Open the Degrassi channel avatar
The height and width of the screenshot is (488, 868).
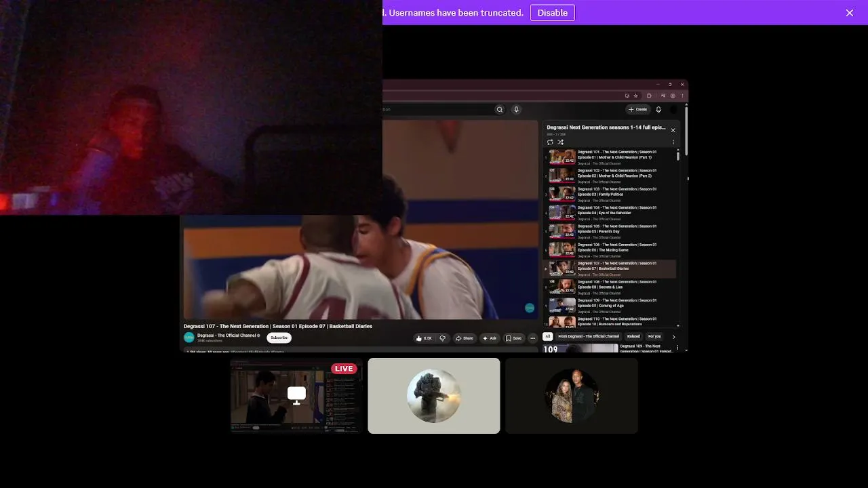pyautogui.click(x=189, y=338)
